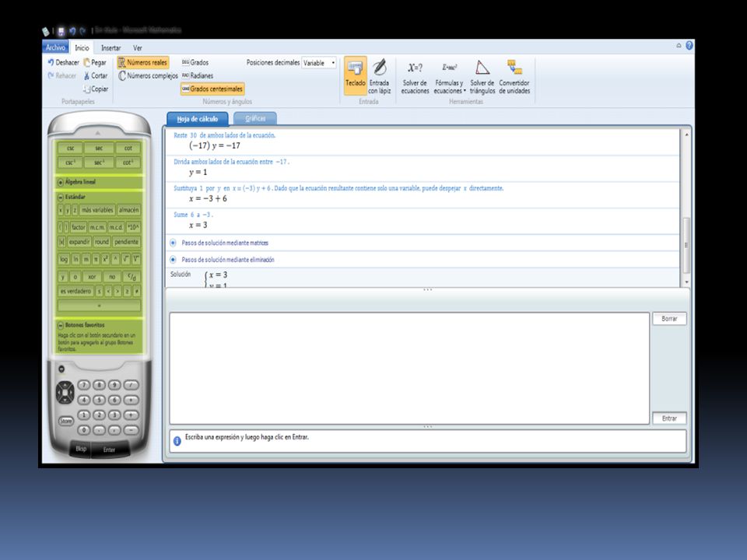Click the redo arrow in the title bar
Viewport: 747px width, 560px height.
click(82, 31)
